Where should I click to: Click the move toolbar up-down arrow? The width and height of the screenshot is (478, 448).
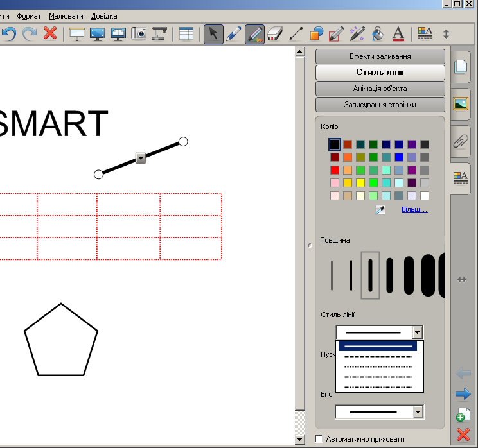(x=446, y=34)
